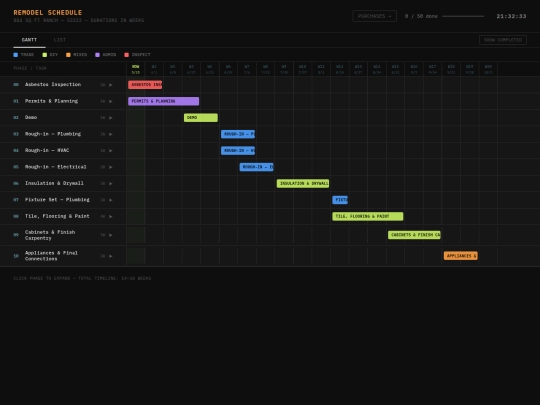The height and width of the screenshot is (405, 540).
Task: Click the W10 week column header
Action: click(303, 69)
